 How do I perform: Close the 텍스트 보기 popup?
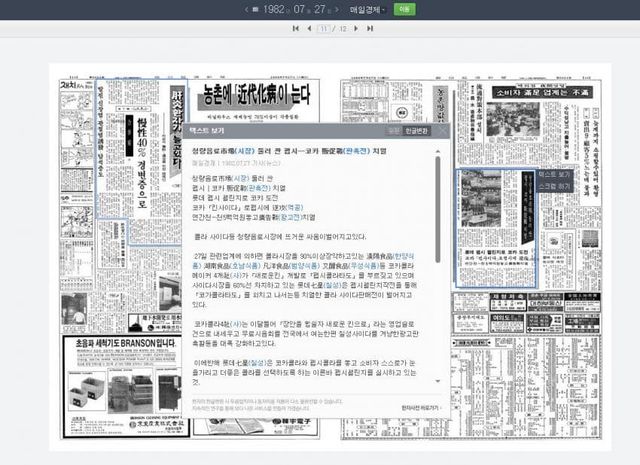click(441, 130)
